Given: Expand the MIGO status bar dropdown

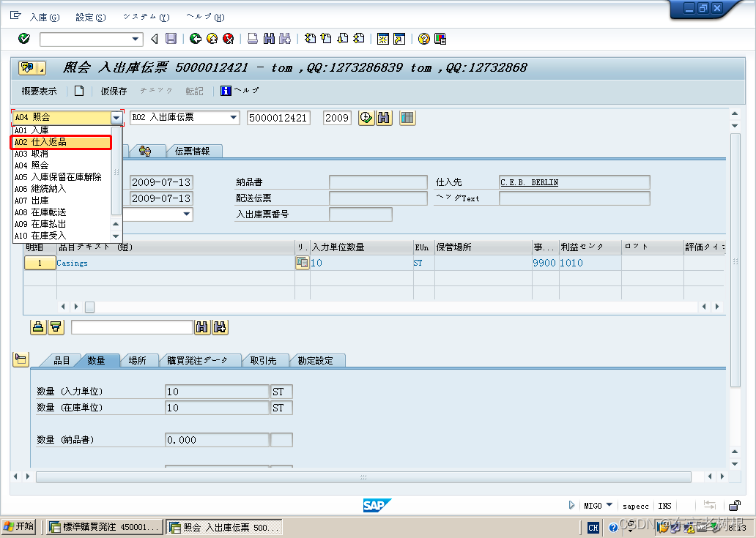Looking at the screenshot, I should tap(609, 505).
